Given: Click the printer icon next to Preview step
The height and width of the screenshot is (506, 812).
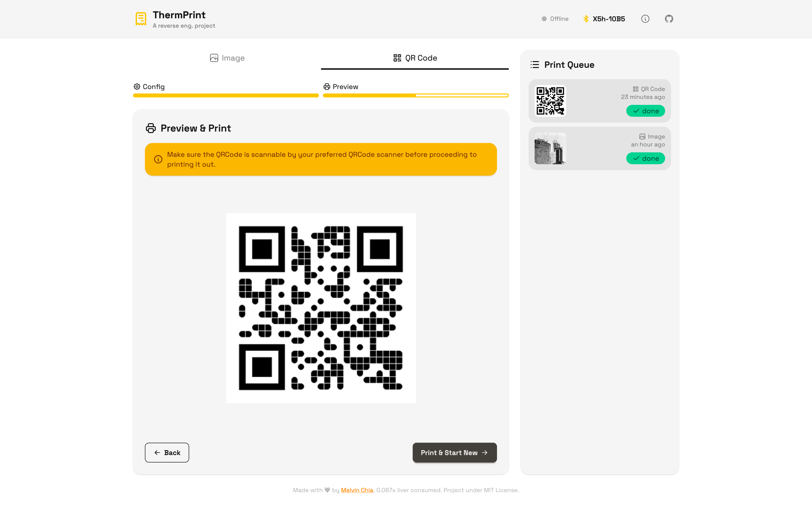Looking at the screenshot, I should tap(327, 87).
